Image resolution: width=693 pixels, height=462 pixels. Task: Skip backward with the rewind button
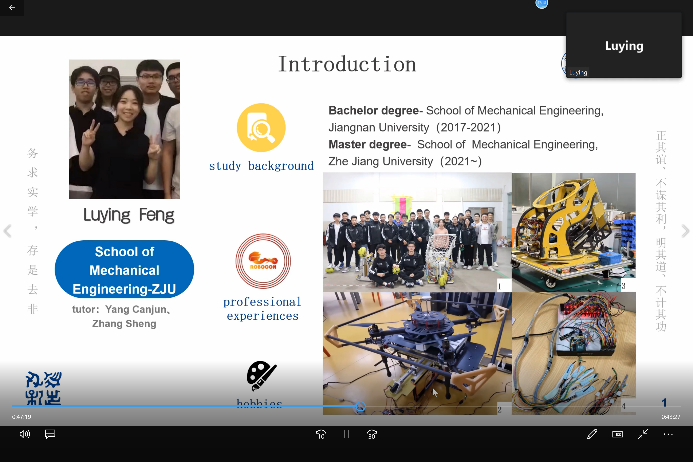pos(320,434)
